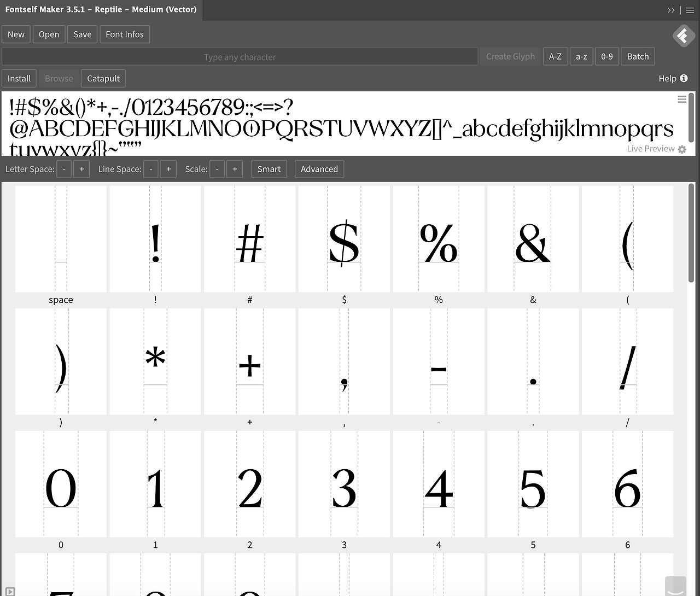
Task: Switch to Advanced spacing mode
Action: (x=319, y=169)
